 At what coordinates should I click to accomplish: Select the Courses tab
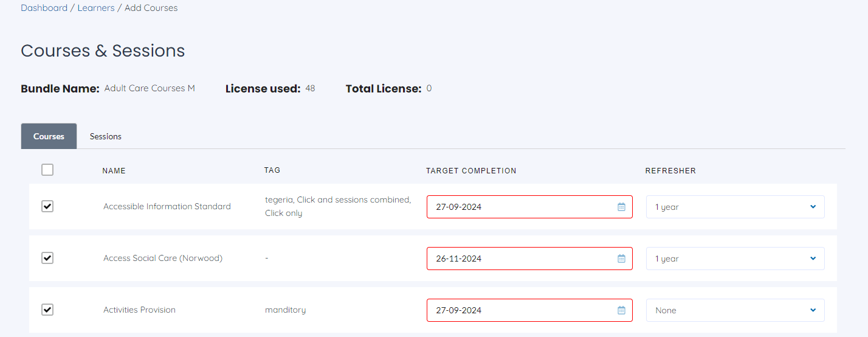click(49, 136)
